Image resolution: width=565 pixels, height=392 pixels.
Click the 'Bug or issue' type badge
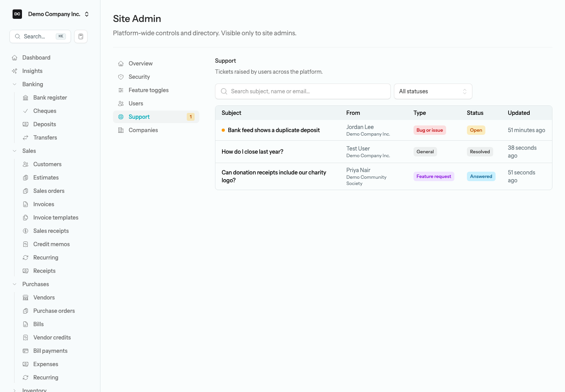tap(430, 130)
